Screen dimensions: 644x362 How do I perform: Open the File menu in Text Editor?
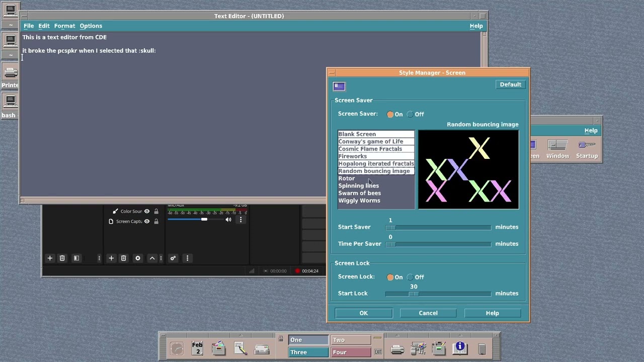click(x=29, y=26)
